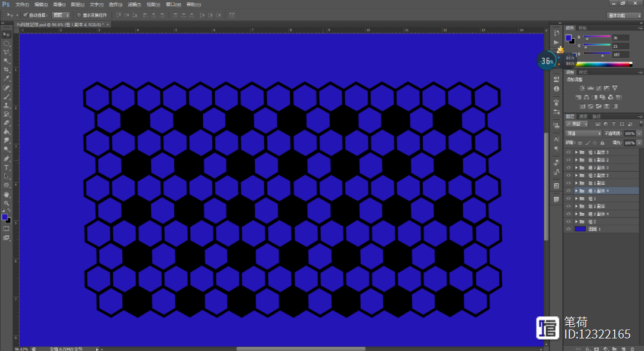Open the Info panel icon in the dock
The width and height of the screenshot is (644, 351).
coord(556,89)
